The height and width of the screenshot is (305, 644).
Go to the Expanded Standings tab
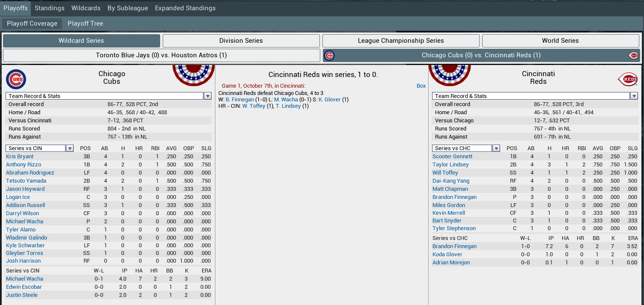pyautogui.click(x=185, y=8)
